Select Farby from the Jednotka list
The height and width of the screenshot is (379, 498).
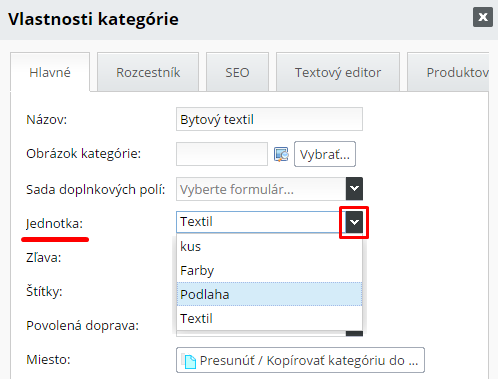click(269, 270)
